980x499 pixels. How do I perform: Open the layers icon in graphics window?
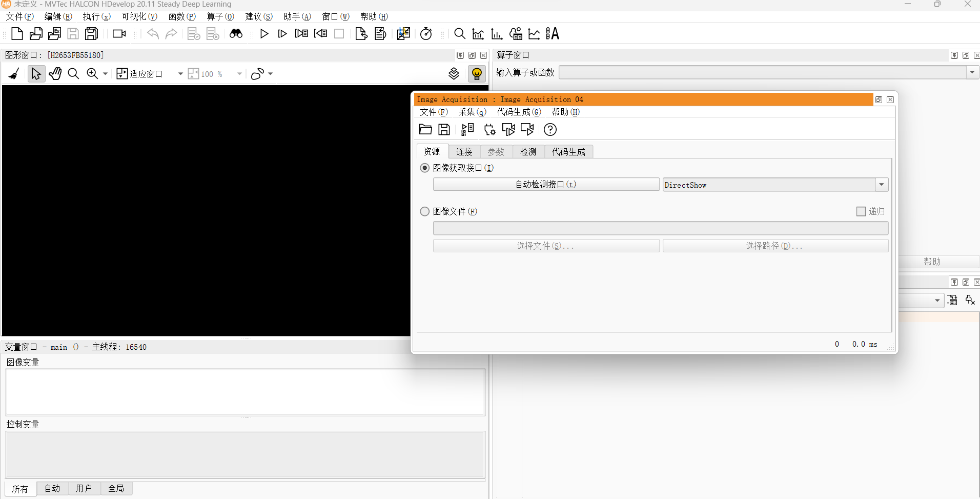coord(454,74)
